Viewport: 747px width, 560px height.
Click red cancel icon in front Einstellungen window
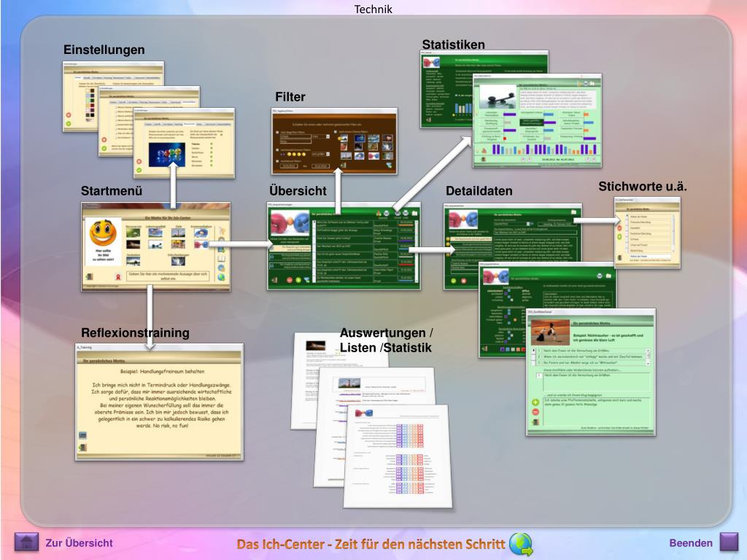139,161
